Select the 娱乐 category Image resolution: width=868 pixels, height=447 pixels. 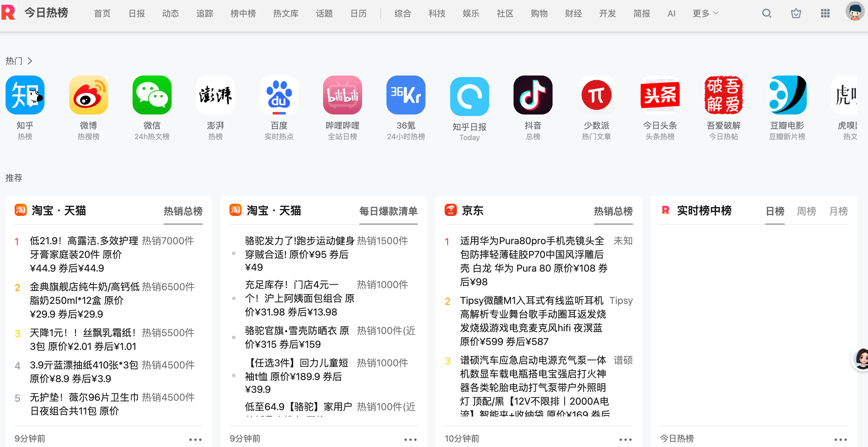tap(471, 13)
